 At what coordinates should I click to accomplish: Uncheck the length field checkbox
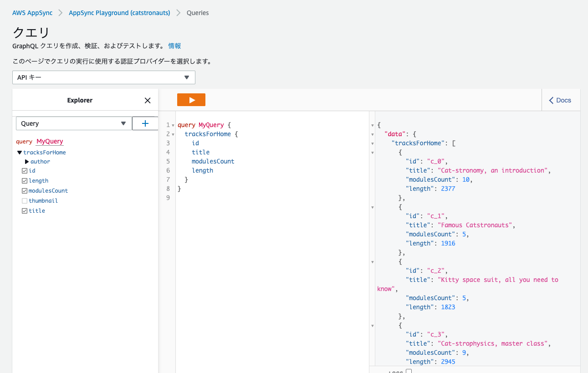point(25,181)
